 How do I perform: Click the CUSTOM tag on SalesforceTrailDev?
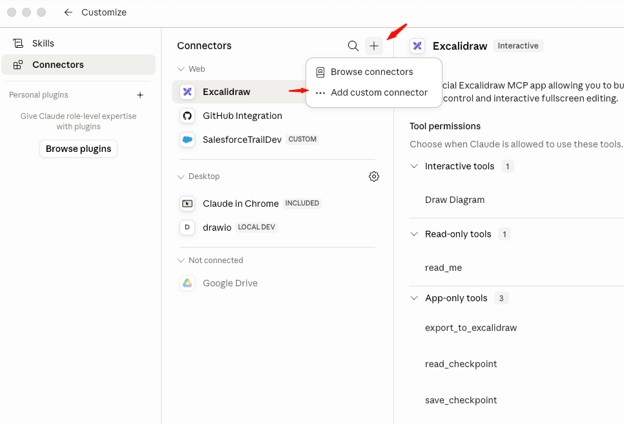[x=302, y=139]
